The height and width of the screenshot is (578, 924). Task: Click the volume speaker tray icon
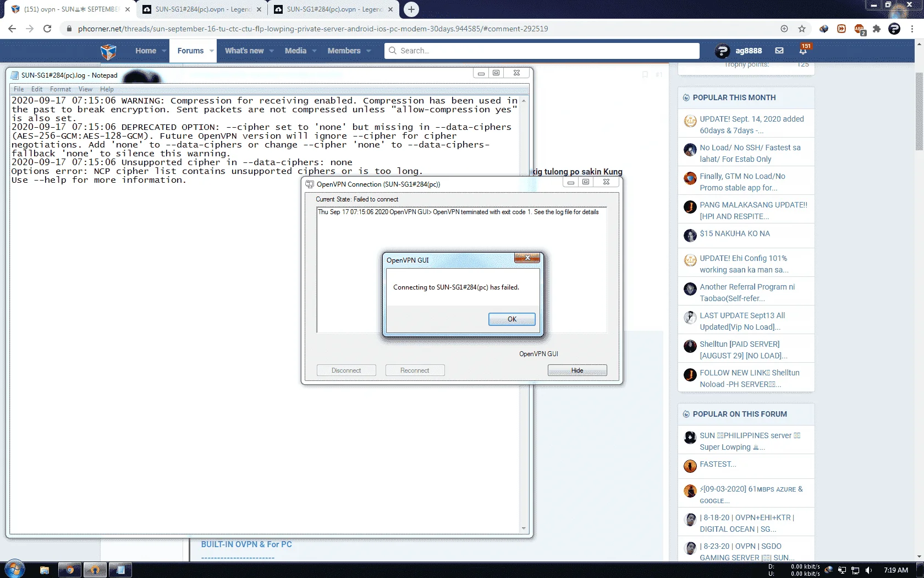[x=868, y=570]
